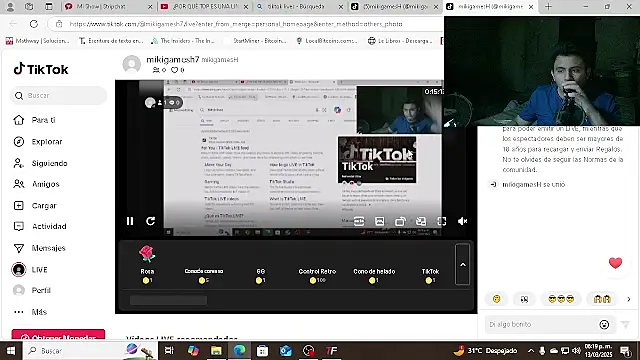Screen dimensions: 640x360
Task: Reload the live stream player
Action: point(151,221)
